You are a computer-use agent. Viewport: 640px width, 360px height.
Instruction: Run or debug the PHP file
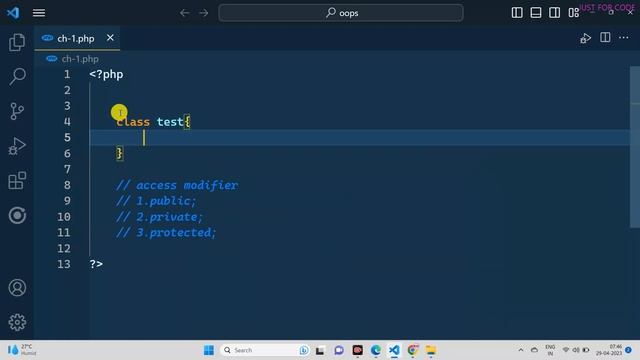pos(585,38)
